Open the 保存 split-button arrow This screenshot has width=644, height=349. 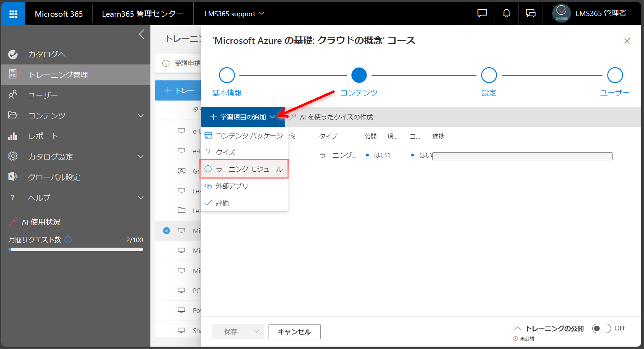pos(256,331)
